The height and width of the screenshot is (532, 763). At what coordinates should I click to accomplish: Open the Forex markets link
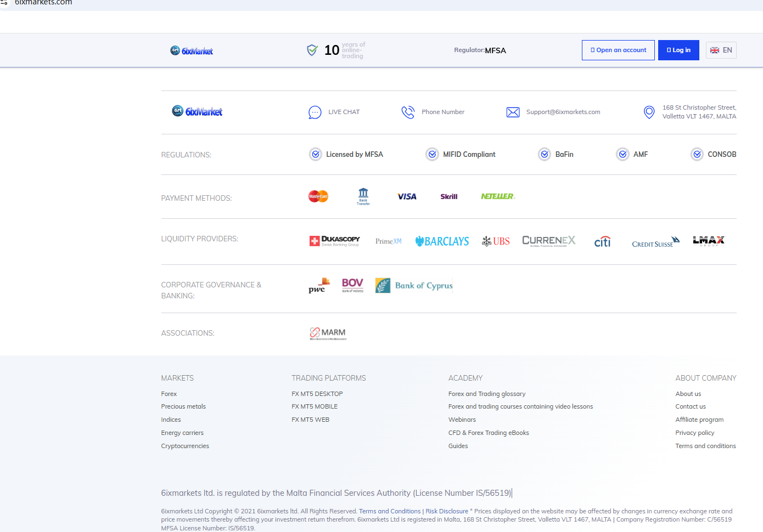point(169,394)
